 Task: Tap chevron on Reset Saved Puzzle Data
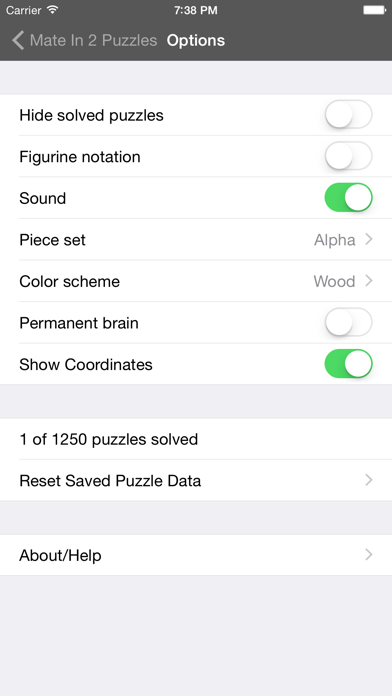tap(368, 480)
